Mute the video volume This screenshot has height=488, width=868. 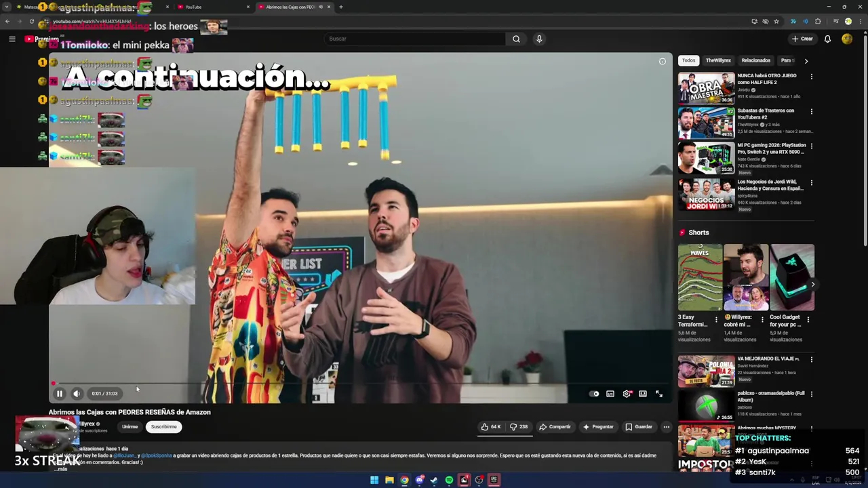(77, 394)
